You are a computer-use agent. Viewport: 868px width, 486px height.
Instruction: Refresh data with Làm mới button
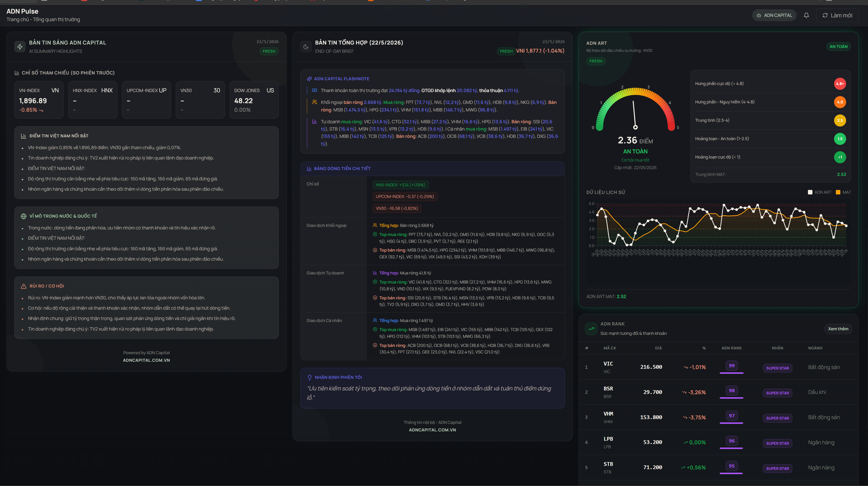point(837,15)
